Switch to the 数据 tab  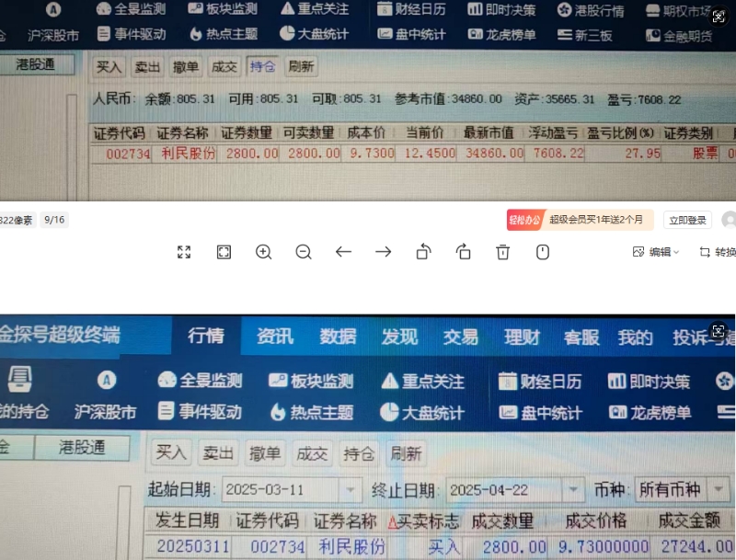[338, 337]
